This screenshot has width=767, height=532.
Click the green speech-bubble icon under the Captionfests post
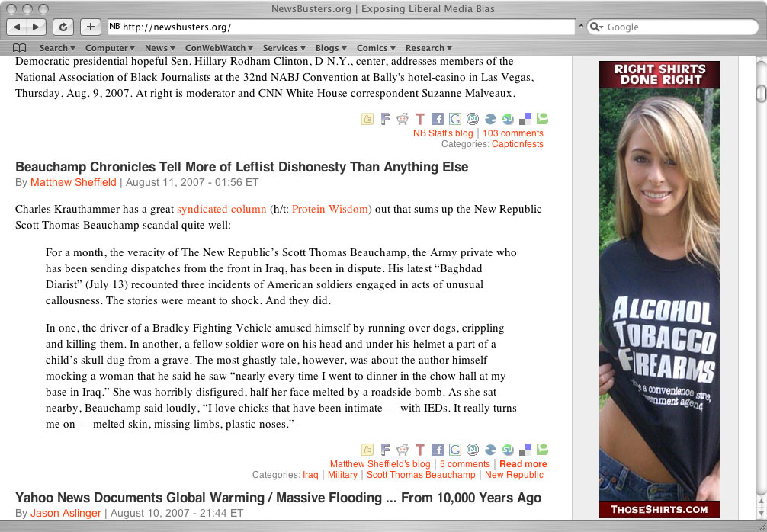(x=542, y=119)
